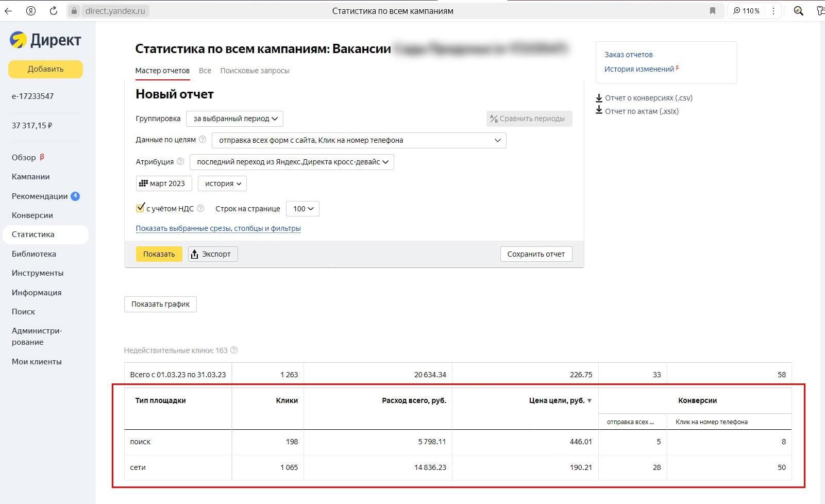Click the Yandex Direct logo
The height and width of the screenshot is (504, 825).
(x=45, y=40)
